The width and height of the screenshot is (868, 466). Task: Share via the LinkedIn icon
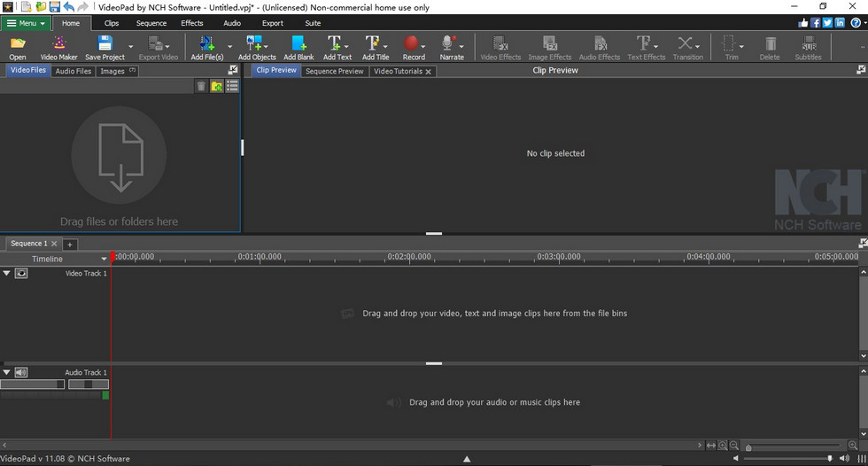click(x=840, y=23)
